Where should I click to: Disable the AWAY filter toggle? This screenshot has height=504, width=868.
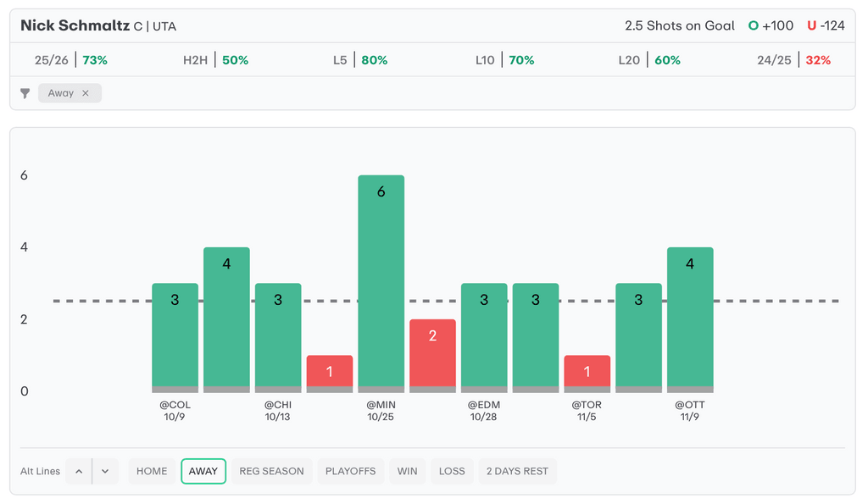point(203,472)
